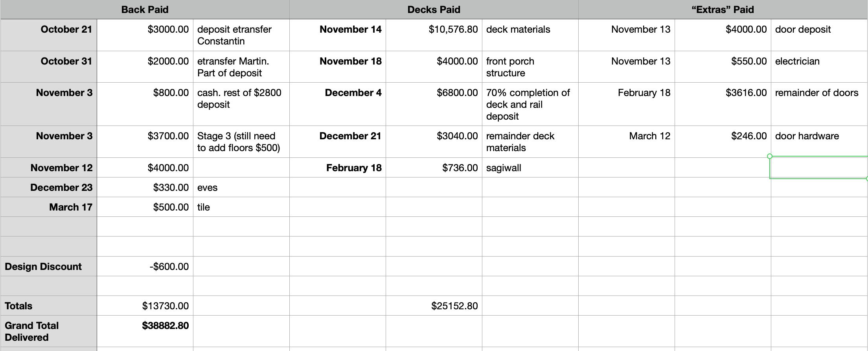
Task: Click the Design Discount -$600.00 cell
Action: click(x=169, y=266)
